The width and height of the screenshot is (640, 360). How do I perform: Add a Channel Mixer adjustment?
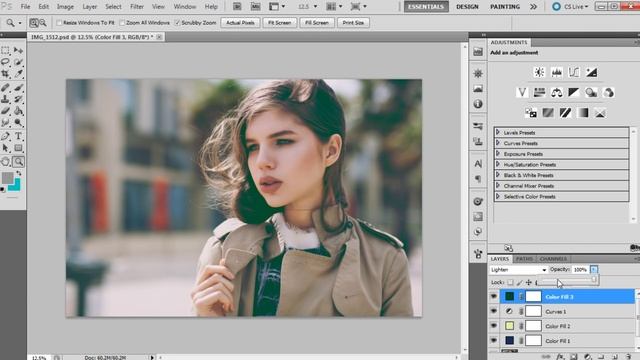click(608, 93)
